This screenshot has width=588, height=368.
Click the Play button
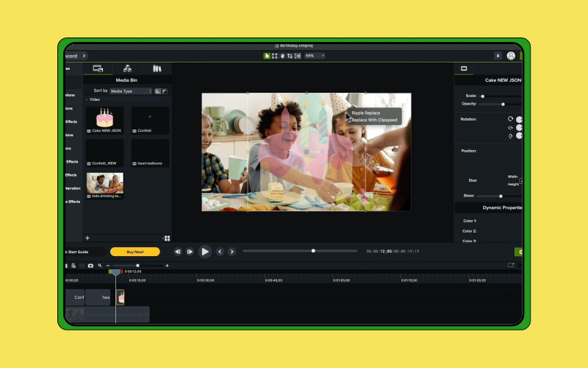(x=205, y=252)
